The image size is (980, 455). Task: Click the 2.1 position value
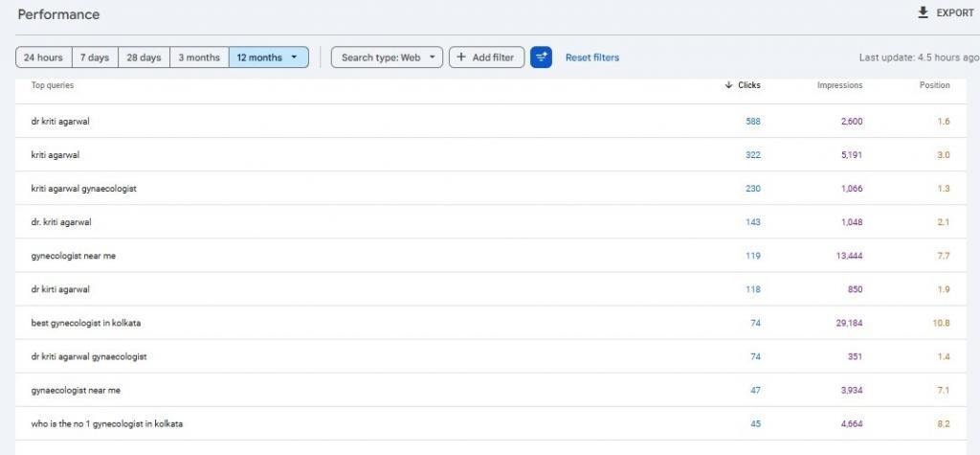click(x=944, y=222)
